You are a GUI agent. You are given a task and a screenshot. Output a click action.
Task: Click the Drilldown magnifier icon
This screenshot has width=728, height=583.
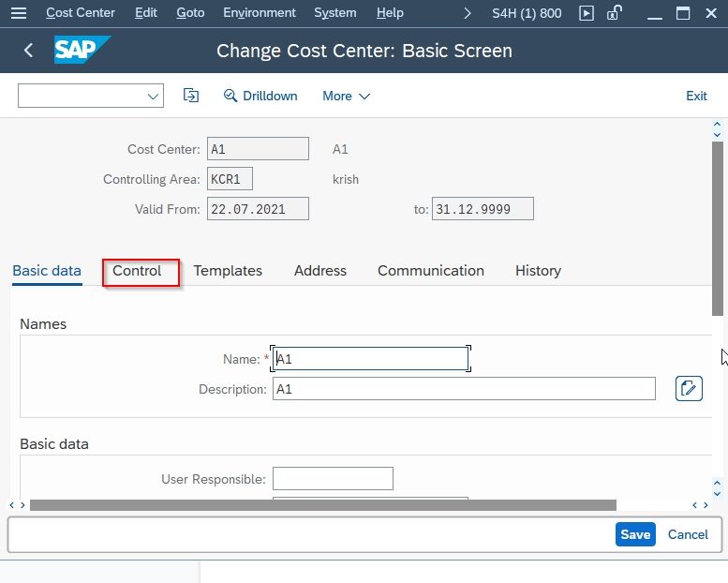click(x=230, y=96)
